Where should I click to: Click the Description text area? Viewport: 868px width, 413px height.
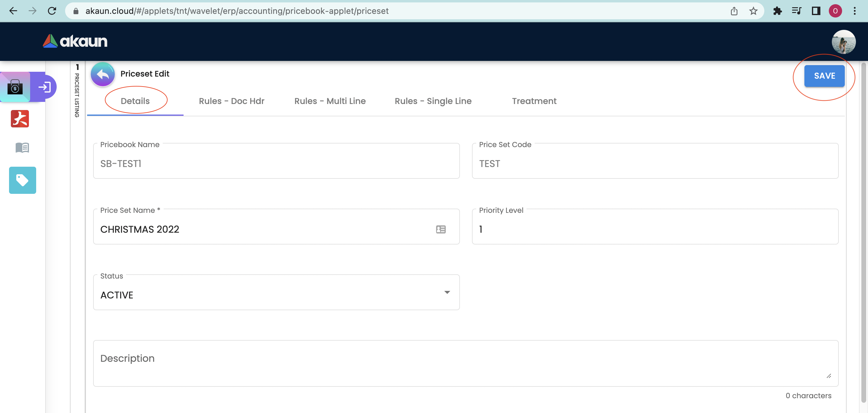point(465,364)
